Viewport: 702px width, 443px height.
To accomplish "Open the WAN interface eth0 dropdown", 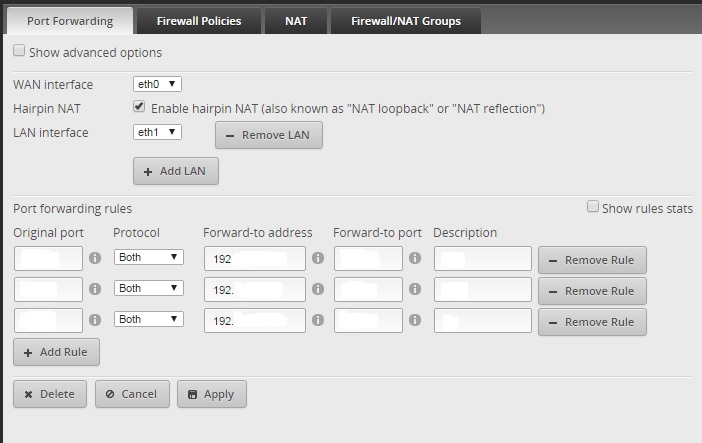I will click(x=158, y=84).
